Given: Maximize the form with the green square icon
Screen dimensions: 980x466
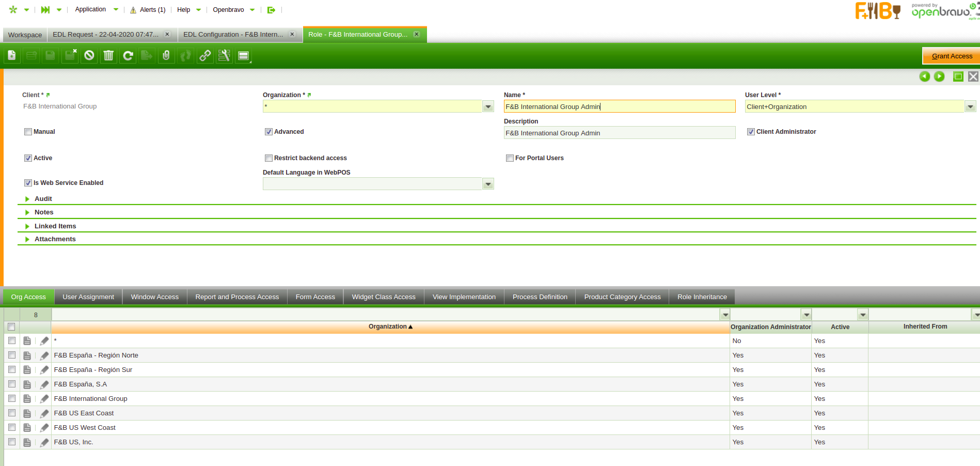Looking at the screenshot, I should 958,76.
